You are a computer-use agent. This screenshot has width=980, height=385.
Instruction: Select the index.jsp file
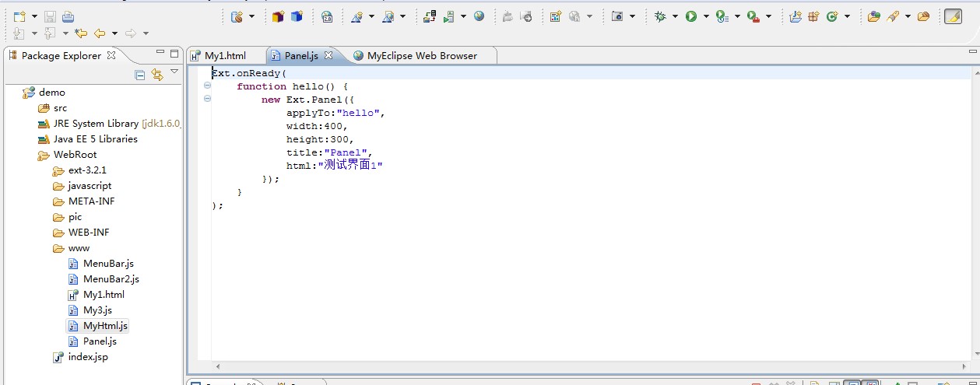[x=87, y=357]
